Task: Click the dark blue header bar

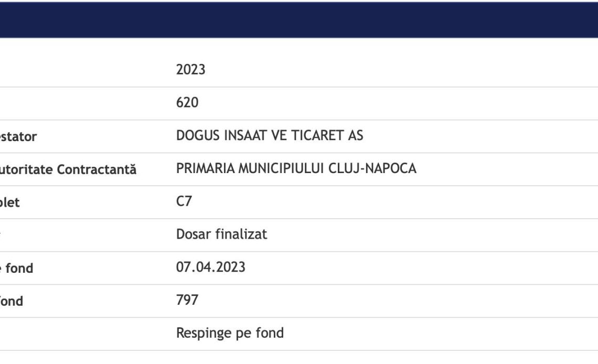Action: coord(299,20)
